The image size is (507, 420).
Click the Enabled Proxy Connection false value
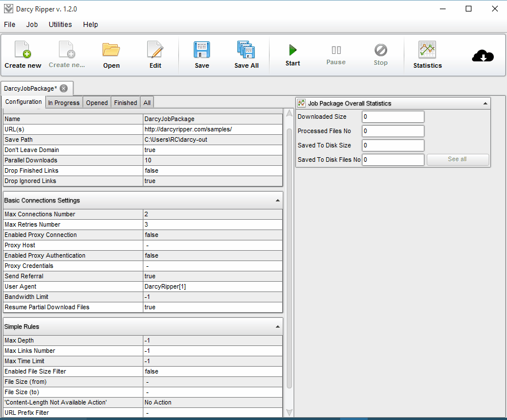click(151, 235)
